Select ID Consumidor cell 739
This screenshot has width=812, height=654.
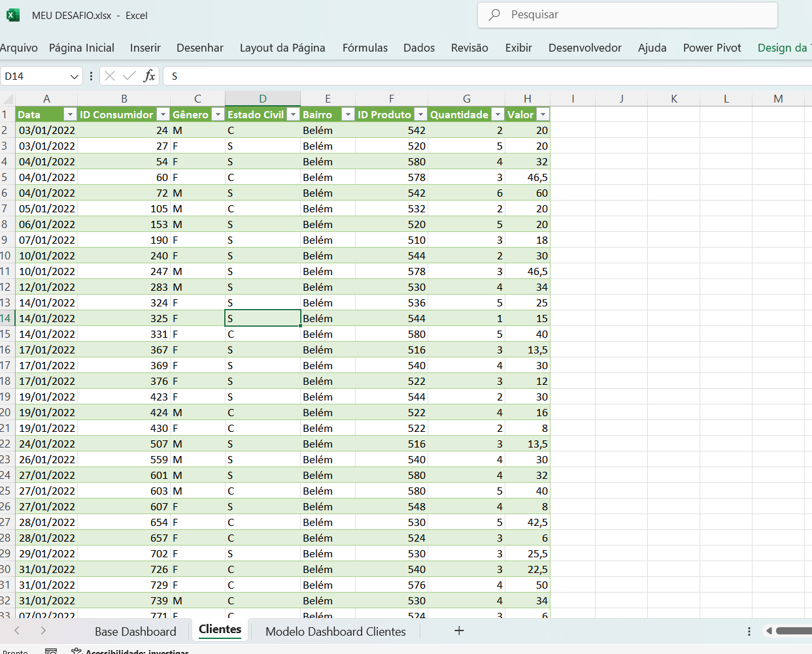coord(124,600)
